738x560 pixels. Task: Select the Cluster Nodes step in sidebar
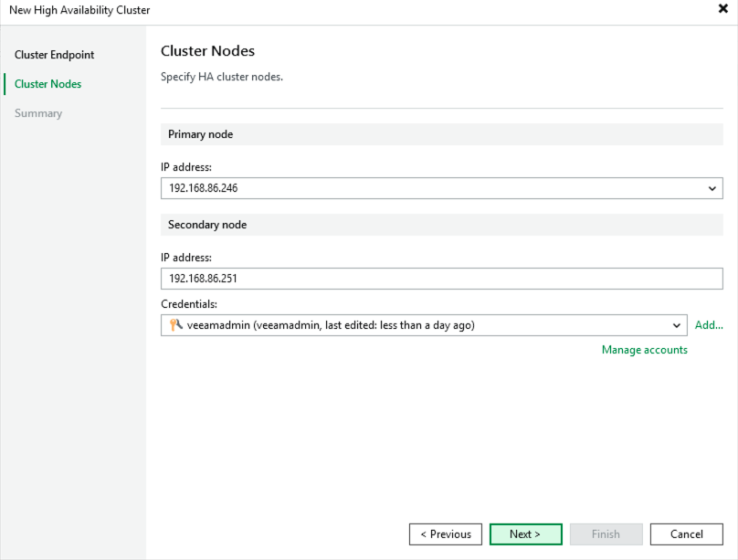point(47,84)
